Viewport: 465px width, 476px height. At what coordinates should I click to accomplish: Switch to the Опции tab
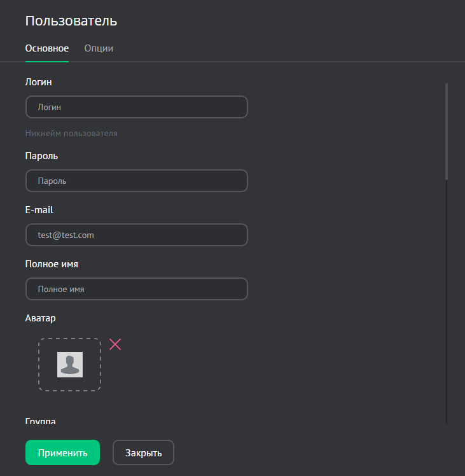pos(99,48)
